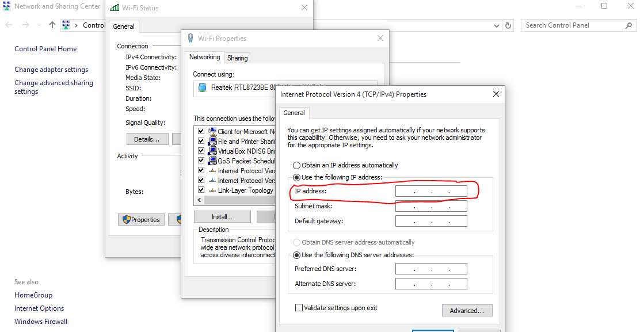Image resolution: width=644 pixels, height=332 pixels.
Task: Open the address bar history dropdown
Action: tap(497, 25)
